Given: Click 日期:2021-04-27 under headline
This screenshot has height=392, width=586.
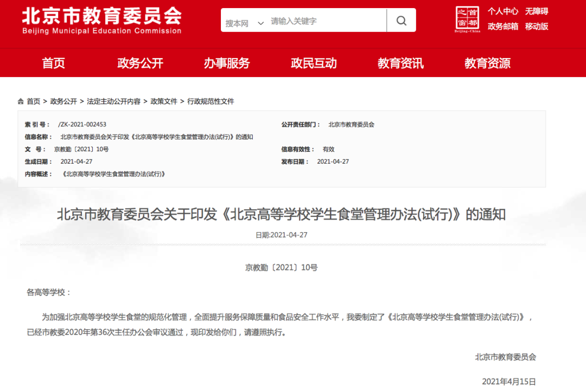Looking at the screenshot, I should coord(282,235).
